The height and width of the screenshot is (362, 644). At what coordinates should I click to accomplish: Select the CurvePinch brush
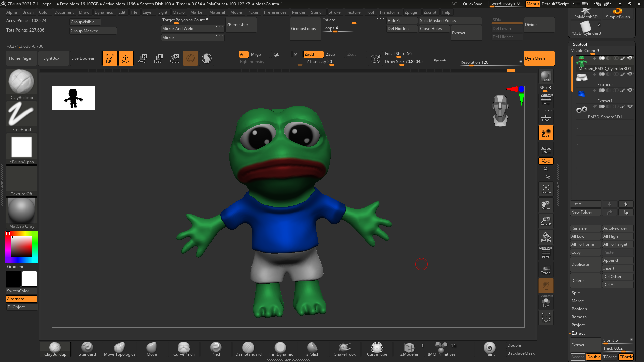click(x=184, y=349)
